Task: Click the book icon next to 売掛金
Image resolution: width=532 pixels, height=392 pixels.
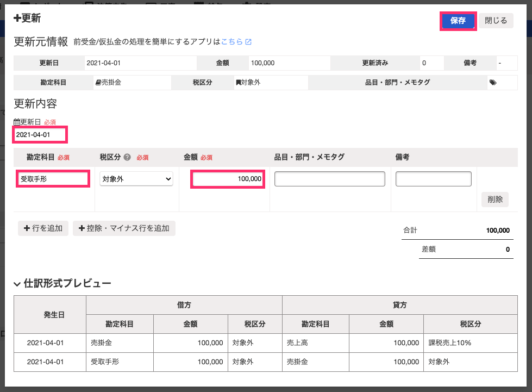Action: [98, 83]
